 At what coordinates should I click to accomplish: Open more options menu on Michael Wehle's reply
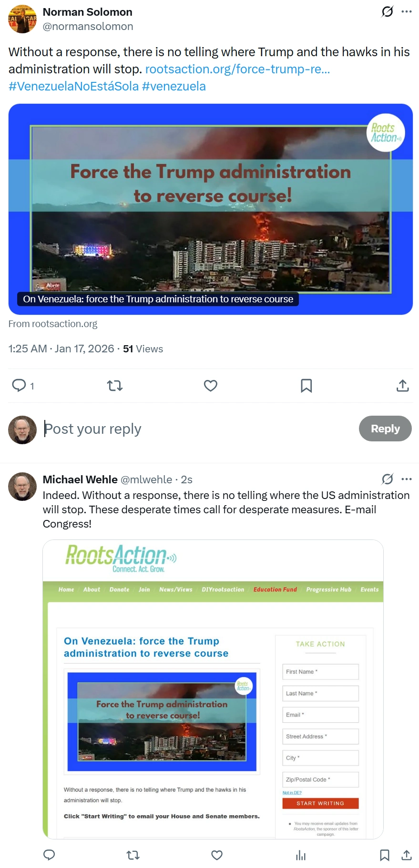(x=407, y=479)
